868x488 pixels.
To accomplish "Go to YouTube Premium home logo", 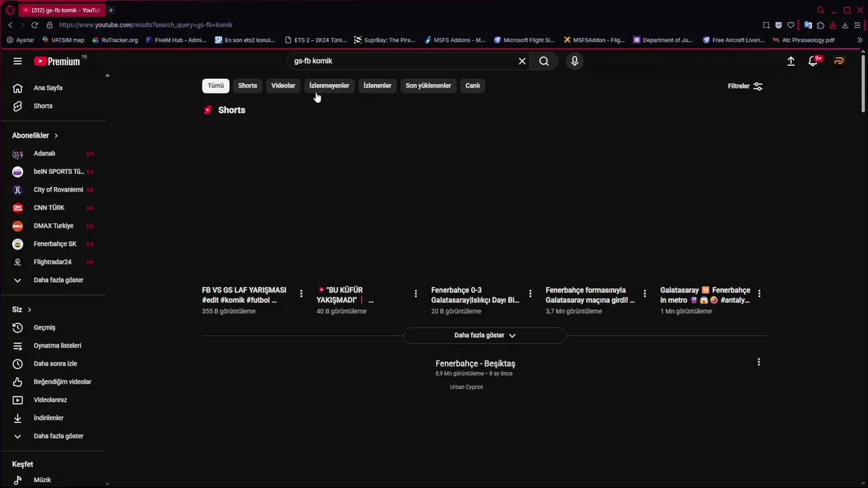I will [58, 61].
